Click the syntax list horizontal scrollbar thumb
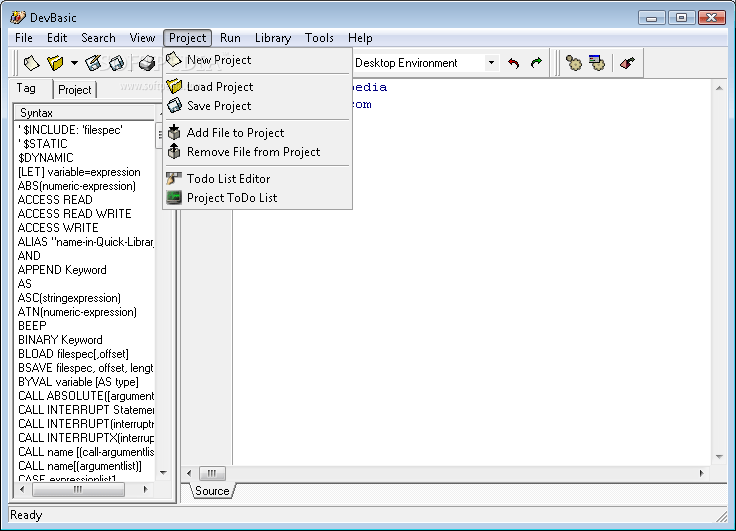This screenshot has height=531, width=736. pos(78,490)
